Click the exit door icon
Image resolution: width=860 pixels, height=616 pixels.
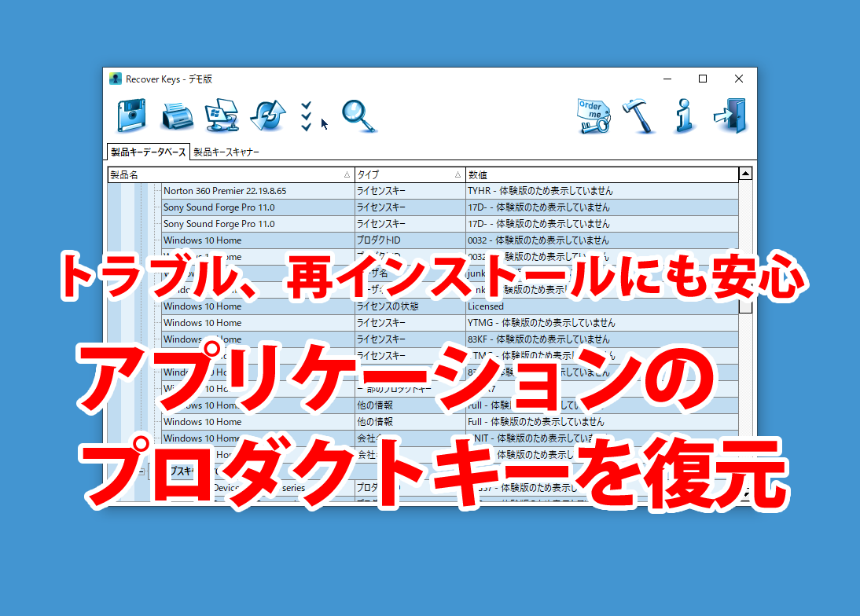730,116
